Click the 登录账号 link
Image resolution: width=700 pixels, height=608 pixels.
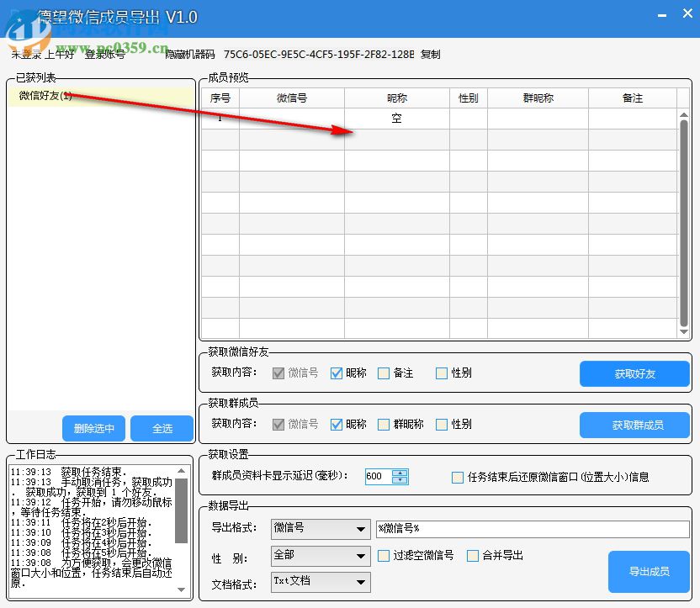pos(105,55)
